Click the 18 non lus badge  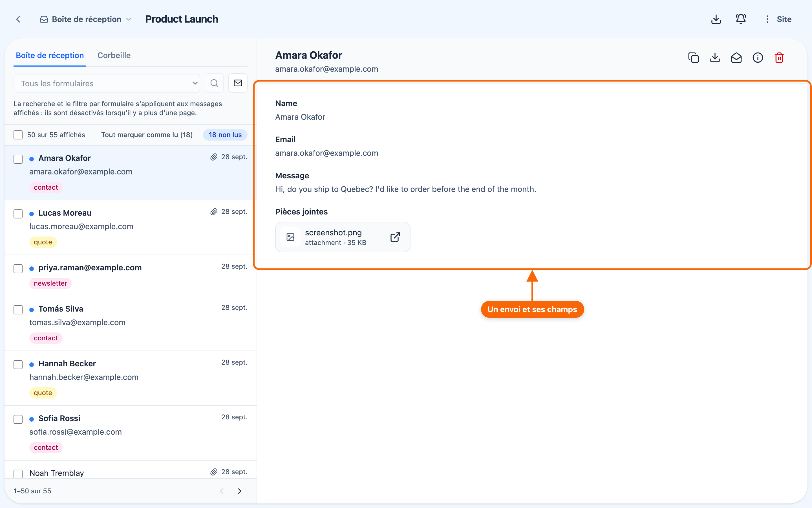coord(225,135)
